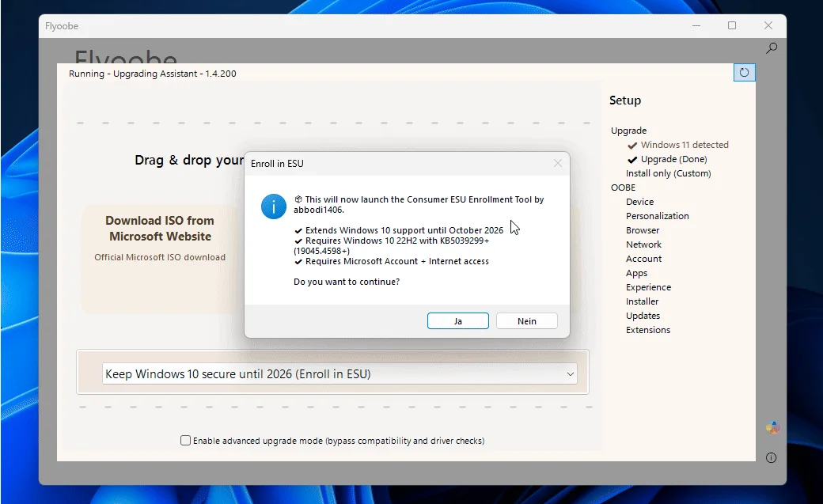823x504 pixels.
Task: Close the Enroll in ESU dialog
Action: click(x=557, y=163)
